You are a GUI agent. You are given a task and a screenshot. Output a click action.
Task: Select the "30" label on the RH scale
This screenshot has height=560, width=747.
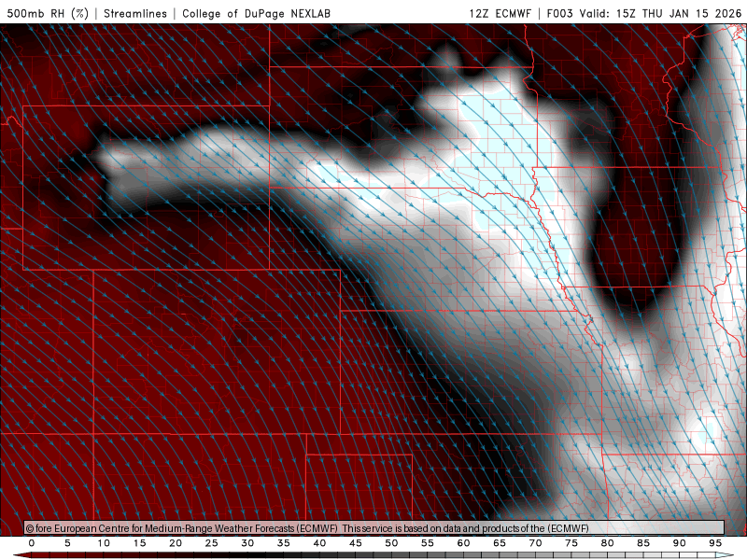coord(247,543)
